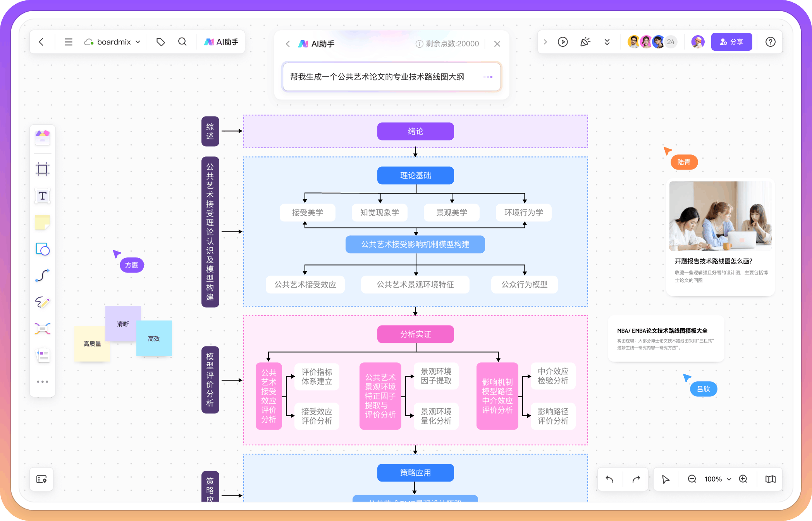Click the 陆青 collaborator cursor label
The image size is (812, 521).
(x=684, y=162)
